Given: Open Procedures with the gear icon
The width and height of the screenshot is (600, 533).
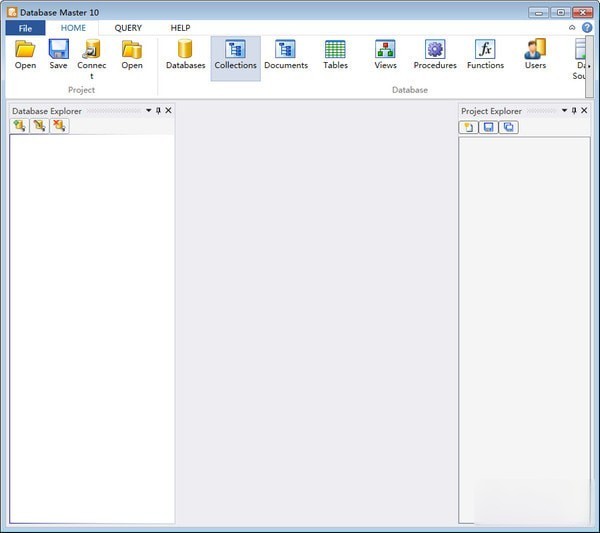Looking at the screenshot, I should coord(435,50).
